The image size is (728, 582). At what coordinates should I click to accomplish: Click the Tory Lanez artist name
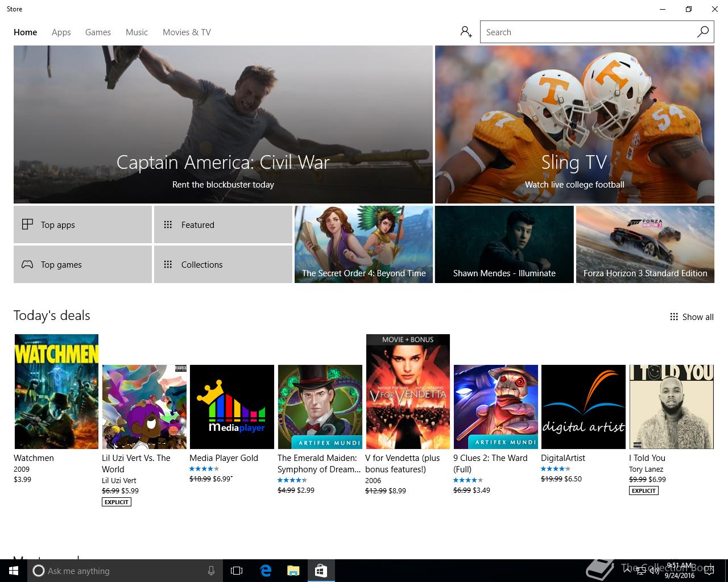[646, 469]
